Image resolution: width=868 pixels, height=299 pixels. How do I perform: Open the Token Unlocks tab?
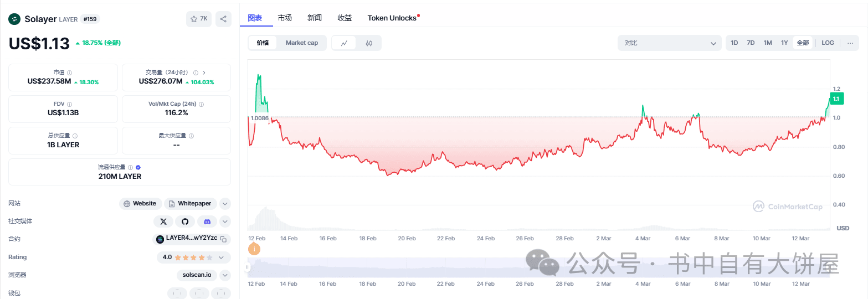click(x=392, y=18)
